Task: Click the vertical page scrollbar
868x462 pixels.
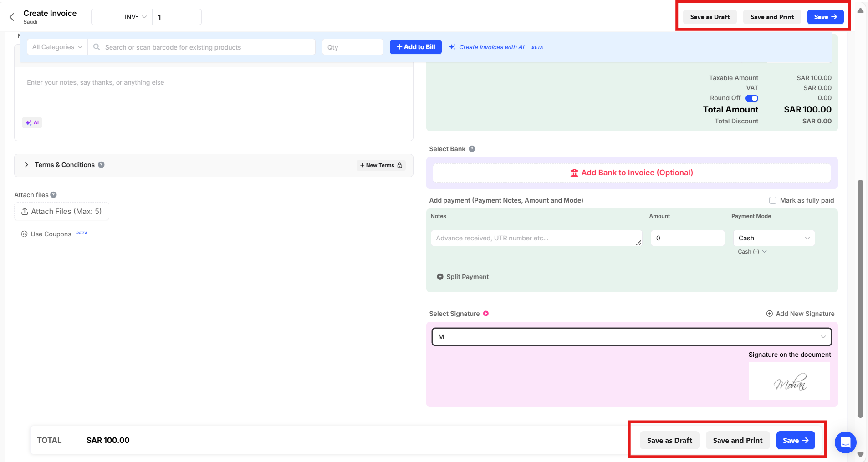Action: click(x=860, y=299)
